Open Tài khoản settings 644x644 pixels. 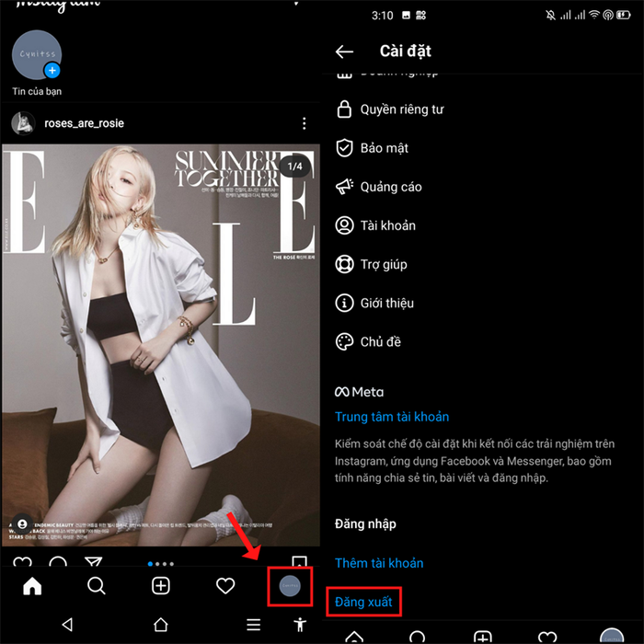coord(483,225)
